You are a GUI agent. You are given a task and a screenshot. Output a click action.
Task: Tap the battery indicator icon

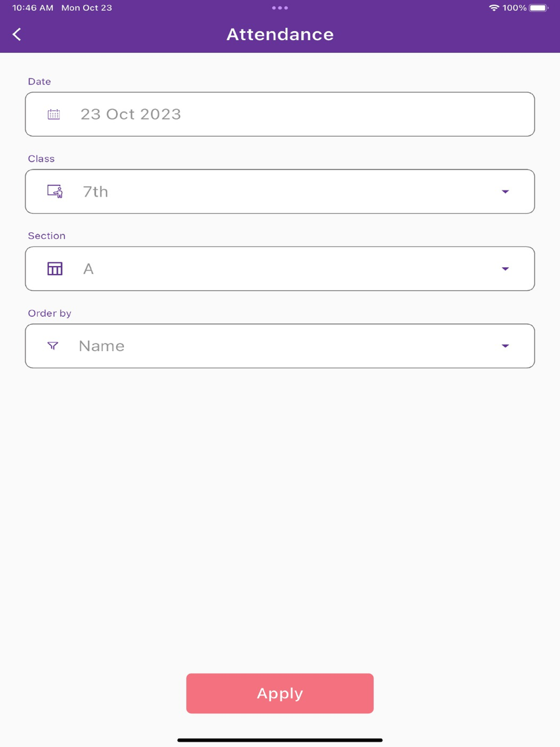pyautogui.click(x=538, y=8)
